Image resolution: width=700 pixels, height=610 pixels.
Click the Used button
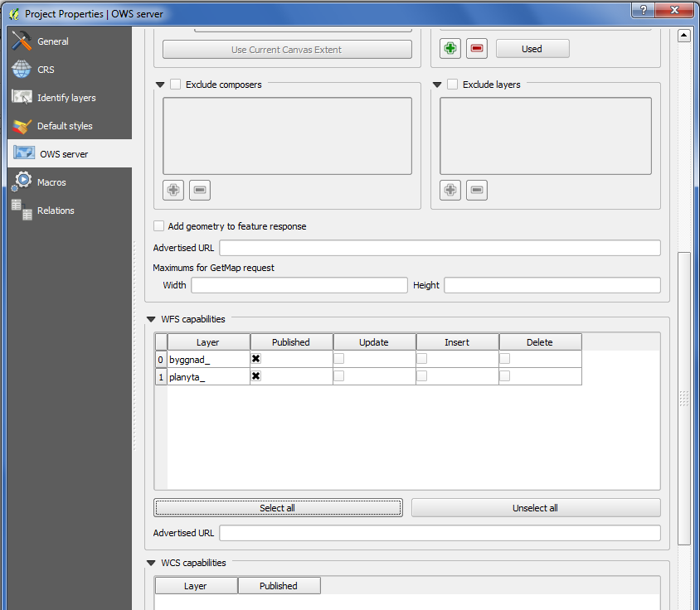tap(532, 49)
